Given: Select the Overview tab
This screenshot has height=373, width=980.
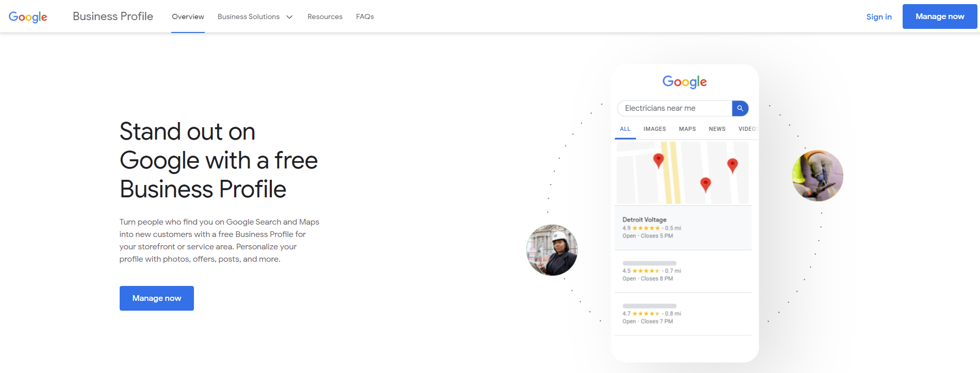Looking at the screenshot, I should [188, 16].
